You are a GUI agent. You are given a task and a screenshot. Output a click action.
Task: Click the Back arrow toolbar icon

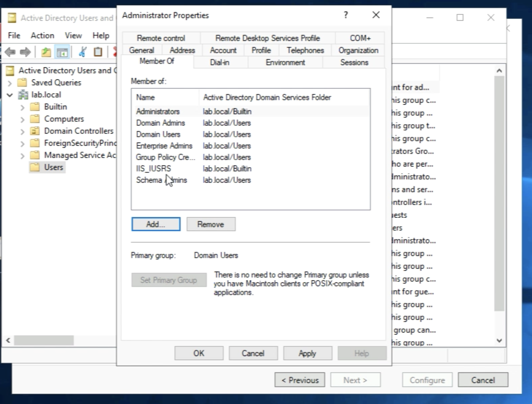point(10,52)
